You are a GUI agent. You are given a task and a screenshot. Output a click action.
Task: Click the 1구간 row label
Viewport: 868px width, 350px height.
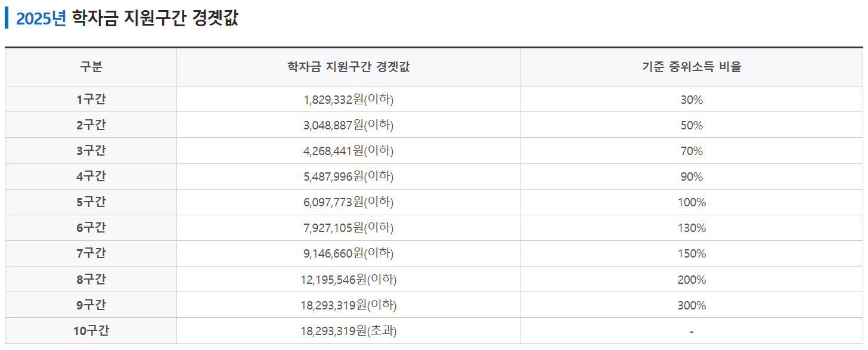(x=91, y=100)
